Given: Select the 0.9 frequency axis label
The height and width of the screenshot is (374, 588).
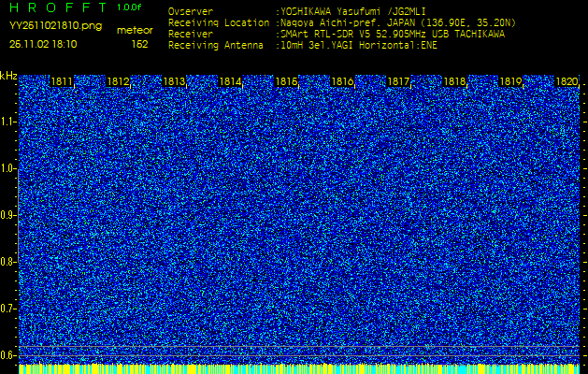Looking at the screenshot, I should (x=7, y=215).
